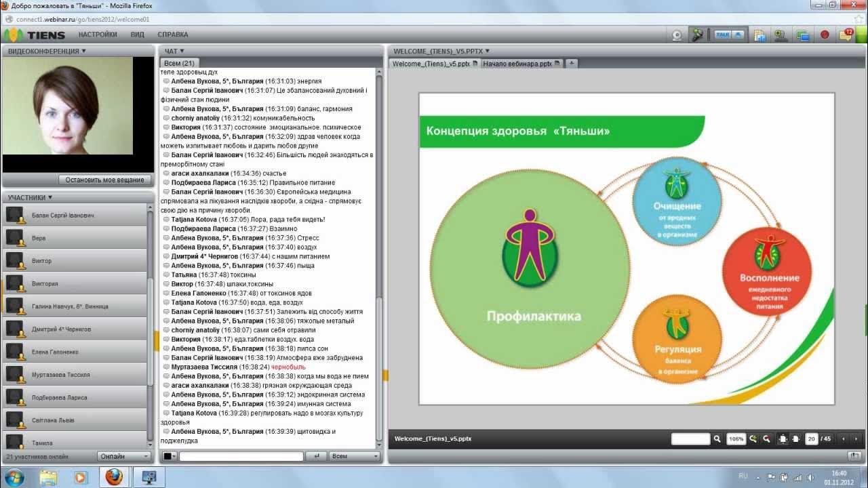868x488 pixels.
Task: Go to next slide arrow
Action: click(x=857, y=439)
